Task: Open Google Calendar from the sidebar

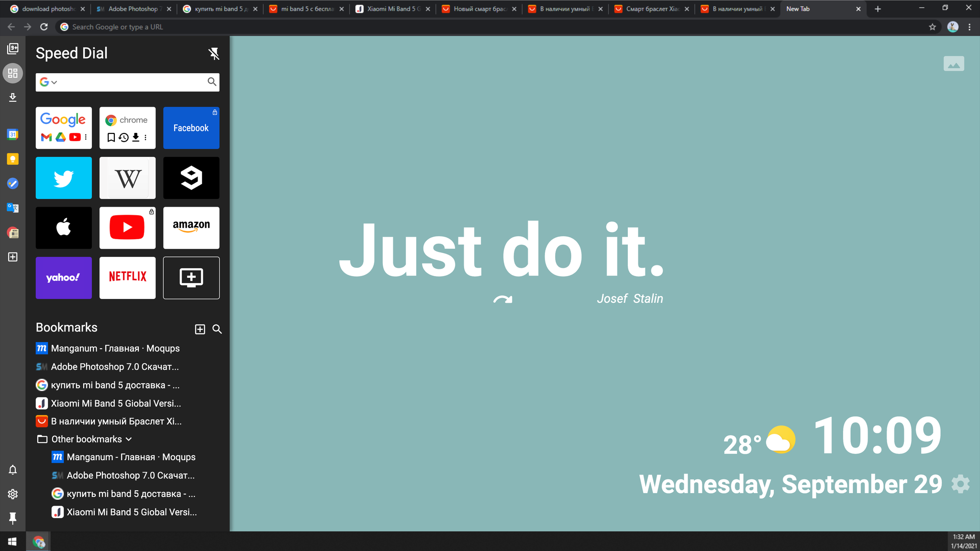Action: click(13, 134)
